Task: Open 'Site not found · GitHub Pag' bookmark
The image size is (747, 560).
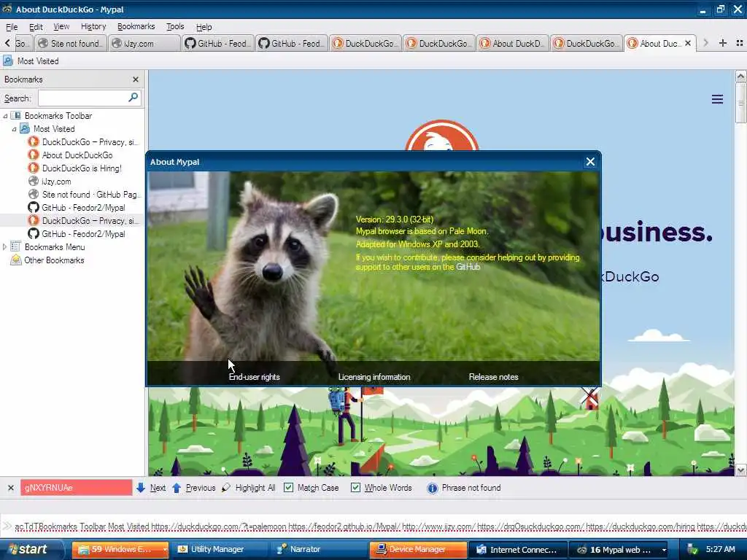Action: [90, 194]
